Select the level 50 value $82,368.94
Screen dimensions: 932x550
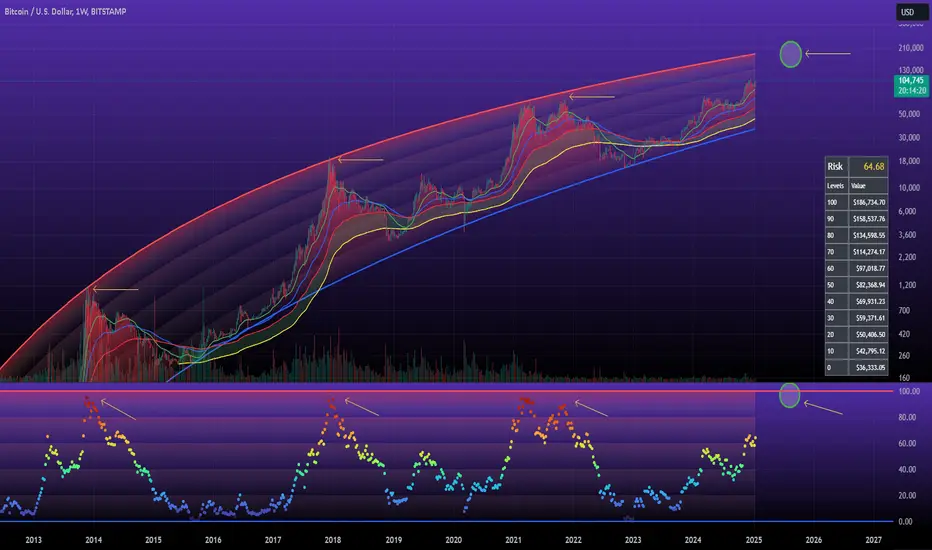tap(868, 285)
